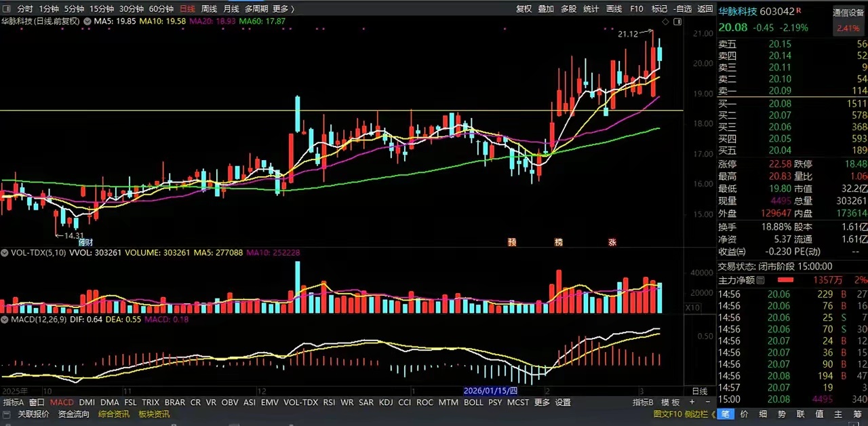Image resolution: width=868 pixels, height=426 pixels.
Task: Open the 综合资讯 tab
Action: click(114, 414)
